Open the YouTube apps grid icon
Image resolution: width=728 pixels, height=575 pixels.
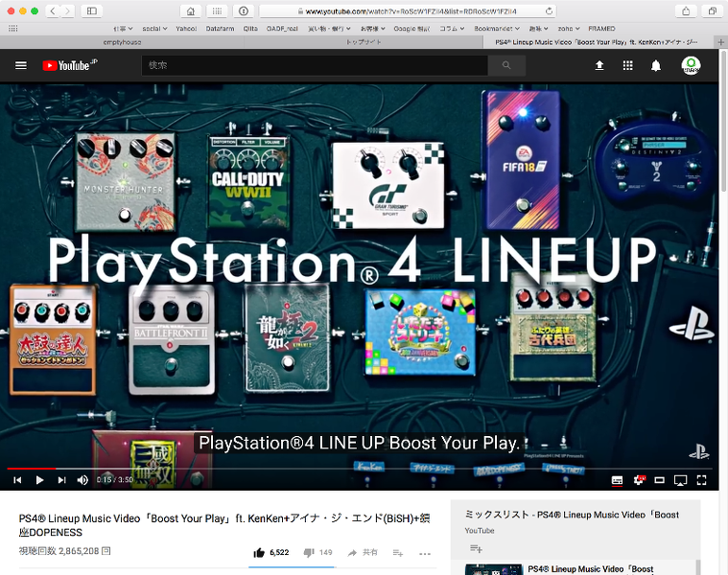(x=627, y=65)
